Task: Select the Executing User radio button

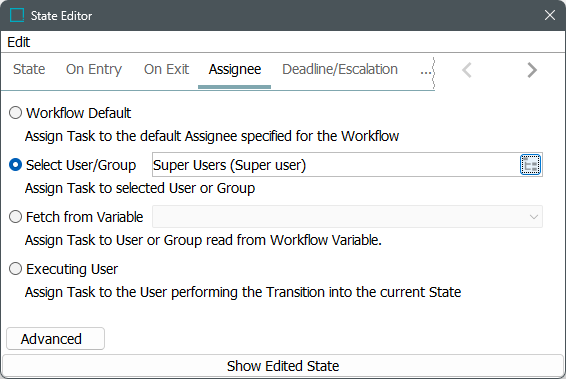Action: coord(16,269)
